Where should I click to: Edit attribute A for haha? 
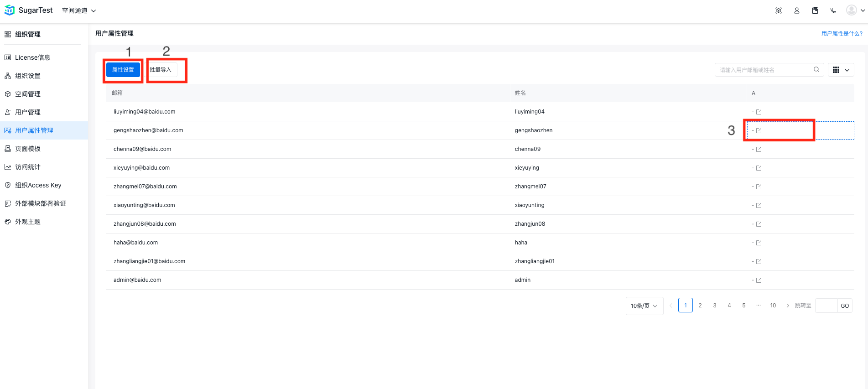tap(759, 243)
